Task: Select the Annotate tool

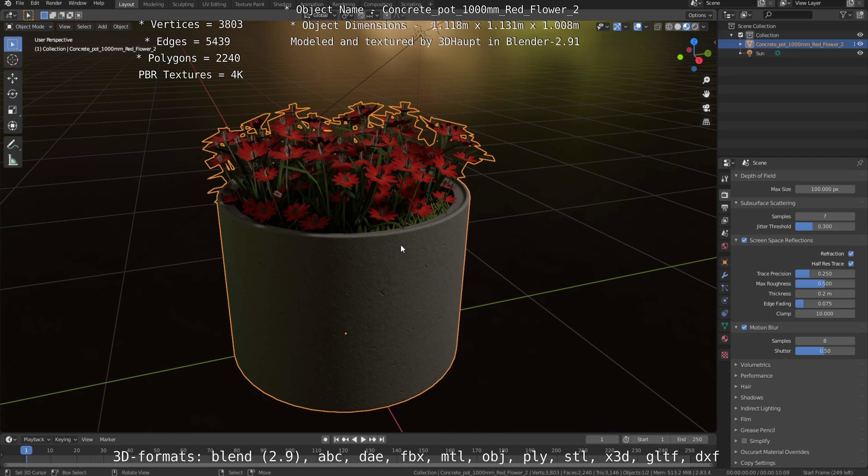Action: [x=13, y=144]
